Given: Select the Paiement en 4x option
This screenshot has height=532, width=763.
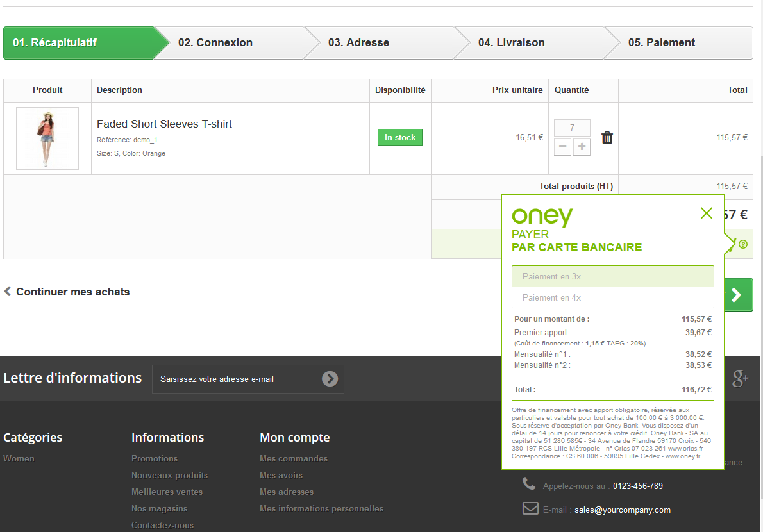Looking at the screenshot, I should (x=612, y=297).
